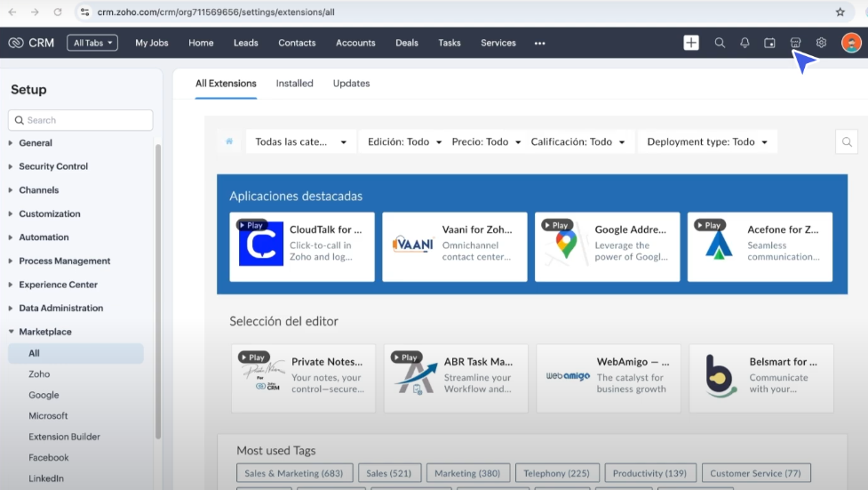The height and width of the screenshot is (490, 868).
Task: Open the Setup gear icon
Action: point(821,43)
